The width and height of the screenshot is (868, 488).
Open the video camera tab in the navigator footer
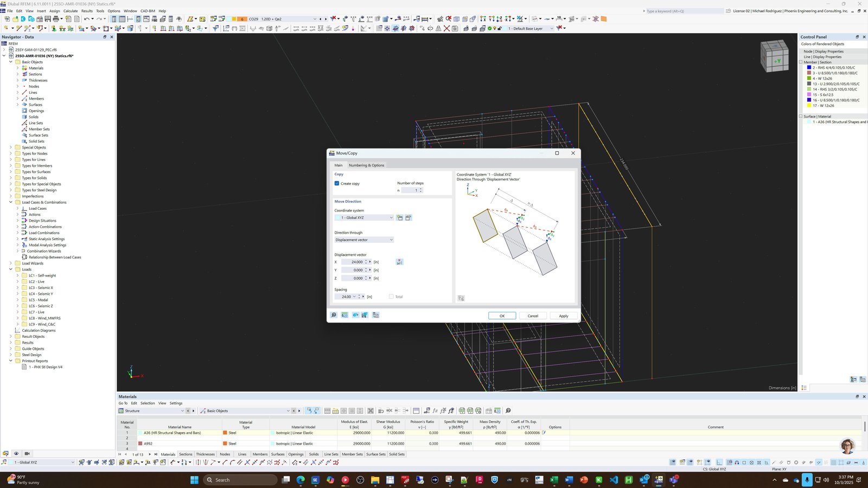point(27,453)
